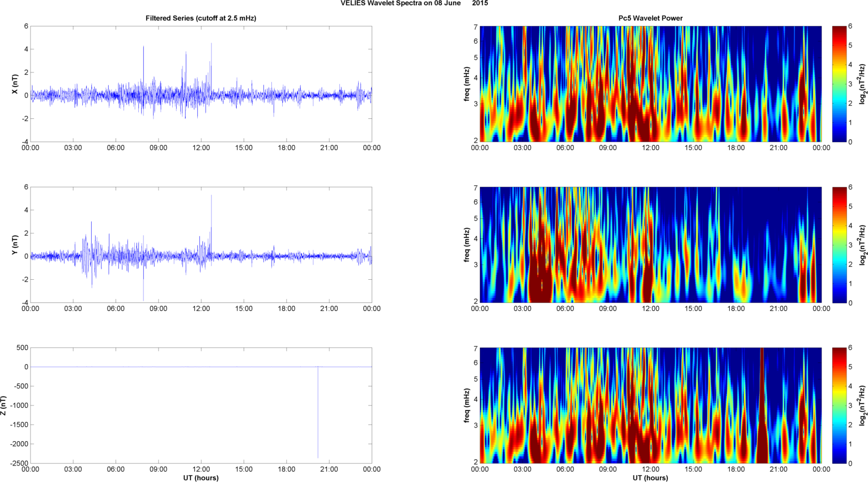
Task: Click the log2(nT²/Hz) label beside bottom color bar
Action: [862, 406]
